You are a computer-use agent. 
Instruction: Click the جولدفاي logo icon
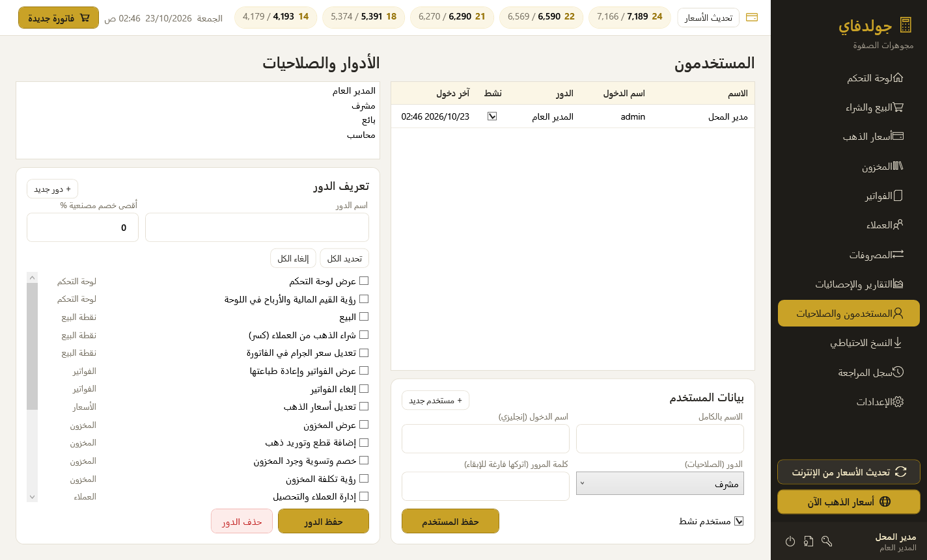click(906, 26)
